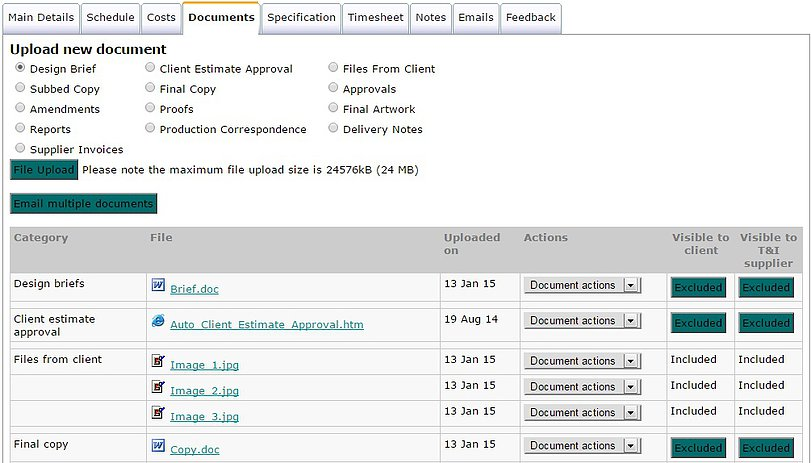This screenshot has height=463, width=811.
Task: Click the Word icon beside Brief.doc
Action: click(158, 286)
